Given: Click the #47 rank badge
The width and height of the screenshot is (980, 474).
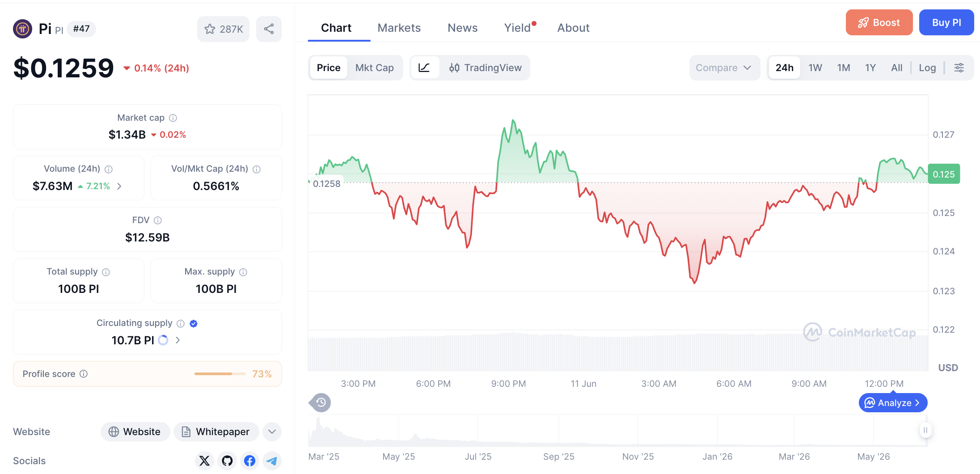Looking at the screenshot, I should (81, 29).
